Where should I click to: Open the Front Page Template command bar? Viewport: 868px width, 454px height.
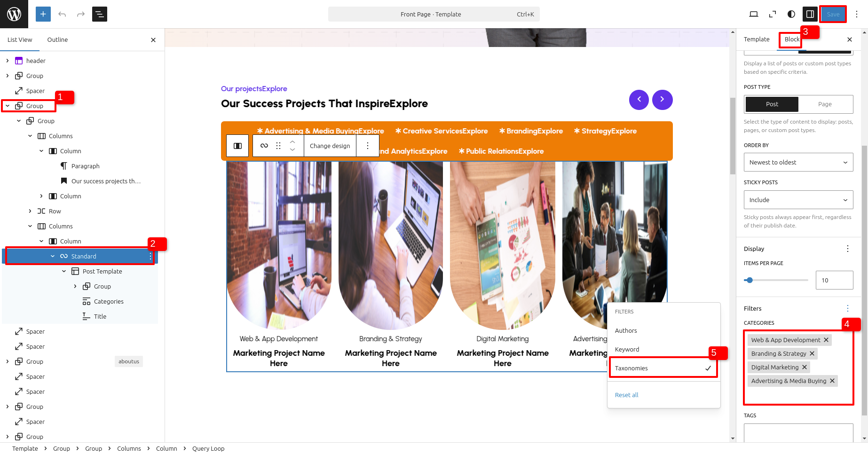pyautogui.click(x=434, y=14)
